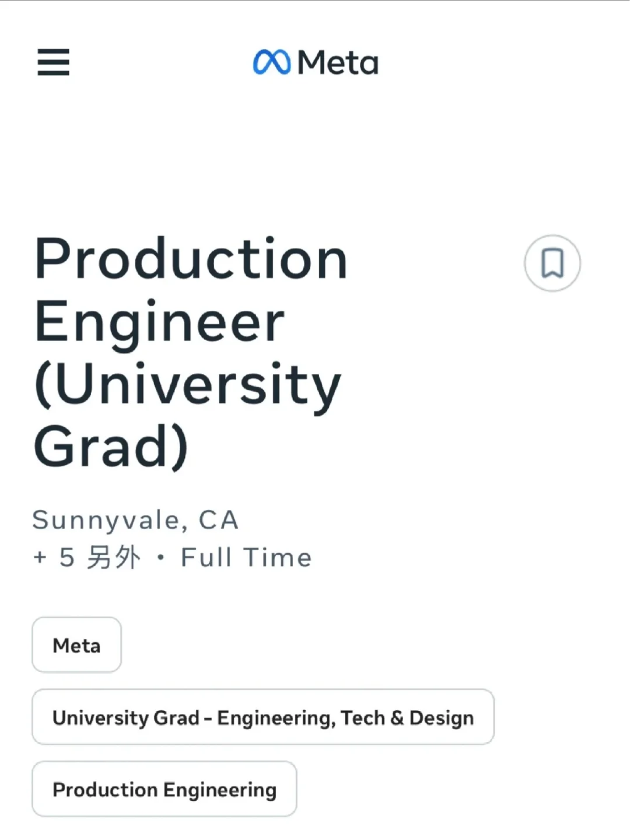Select the Production Engineering tag
The height and width of the screenshot is (840, 630).
click(x=164, y=789)
